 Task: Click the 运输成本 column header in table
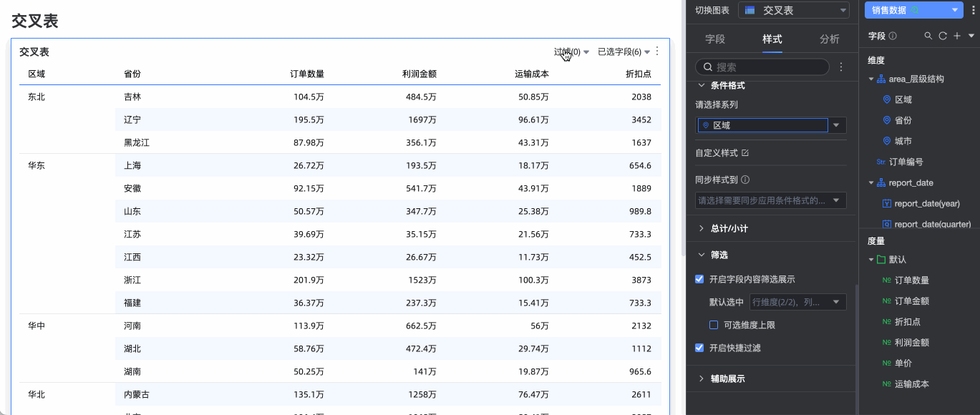[x=532, y=74]
